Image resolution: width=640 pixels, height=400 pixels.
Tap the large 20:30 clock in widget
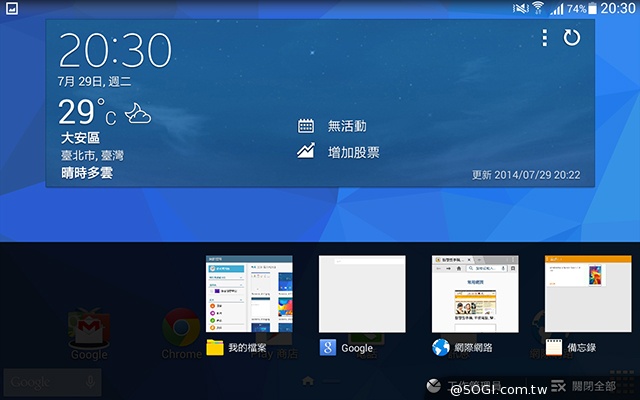click(116, 50)
